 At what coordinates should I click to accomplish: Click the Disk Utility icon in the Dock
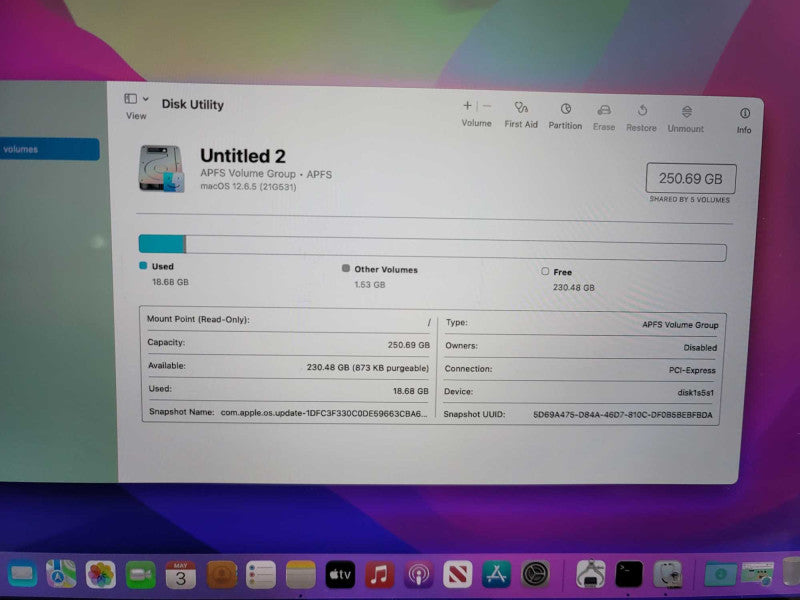pos(668,574)
